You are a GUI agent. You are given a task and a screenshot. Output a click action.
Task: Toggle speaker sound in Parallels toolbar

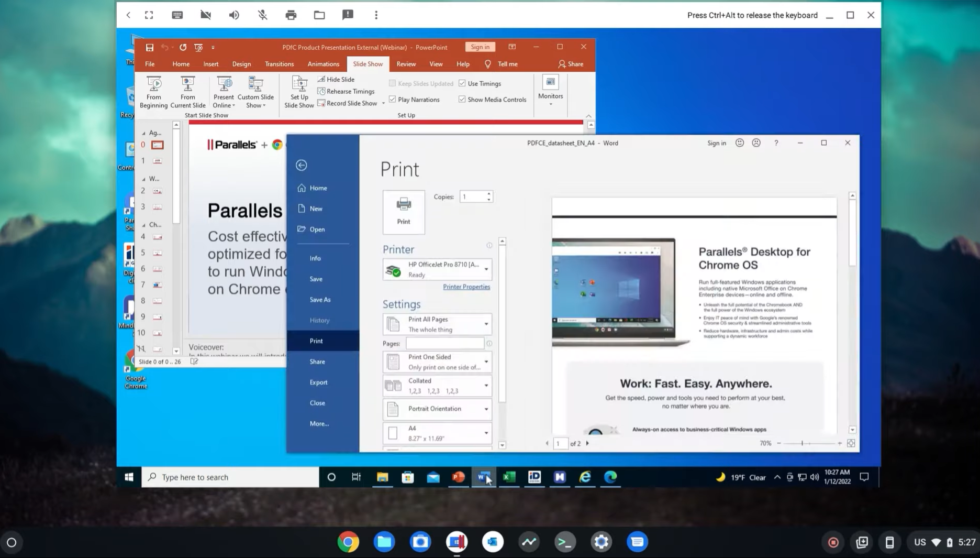[x=234, y=15]
